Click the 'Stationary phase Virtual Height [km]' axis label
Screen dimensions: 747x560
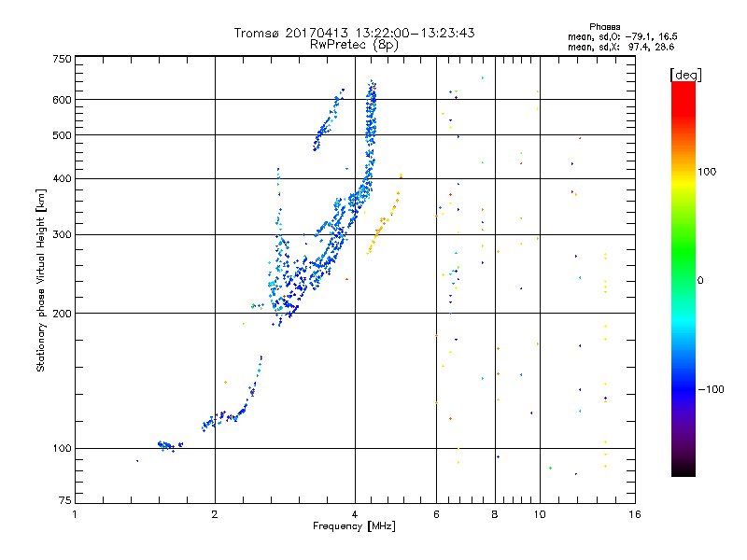click(41, 280)
